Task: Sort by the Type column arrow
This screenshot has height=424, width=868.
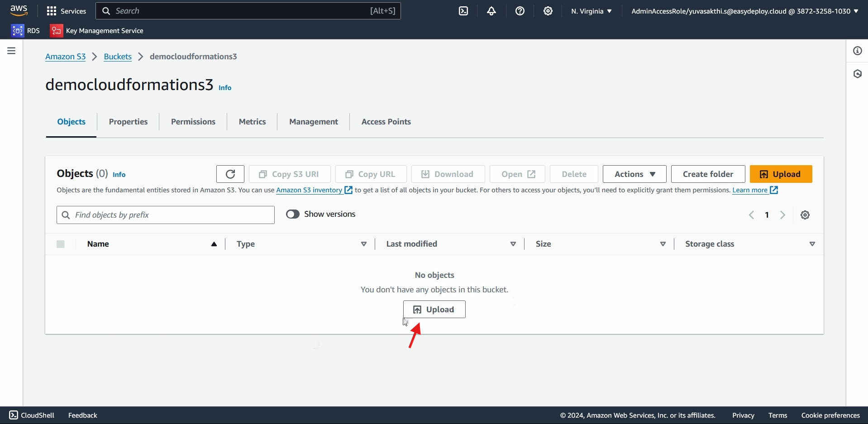Action: click(x=364, y=244)
